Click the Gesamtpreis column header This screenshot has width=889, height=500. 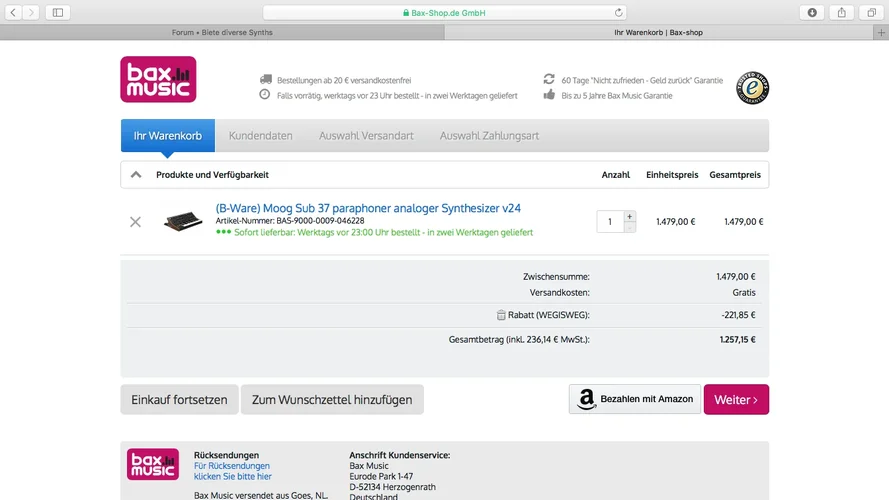[x=735, y=175]
